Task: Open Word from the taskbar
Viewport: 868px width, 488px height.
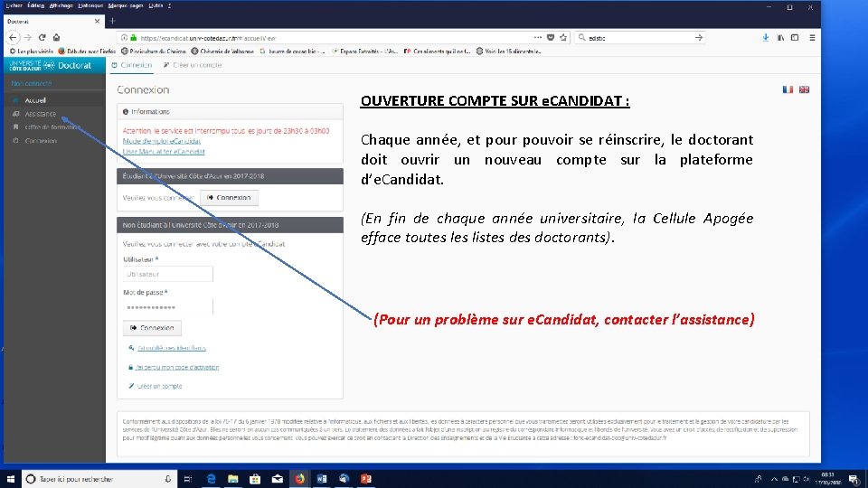Action: (x=322, y=479)
